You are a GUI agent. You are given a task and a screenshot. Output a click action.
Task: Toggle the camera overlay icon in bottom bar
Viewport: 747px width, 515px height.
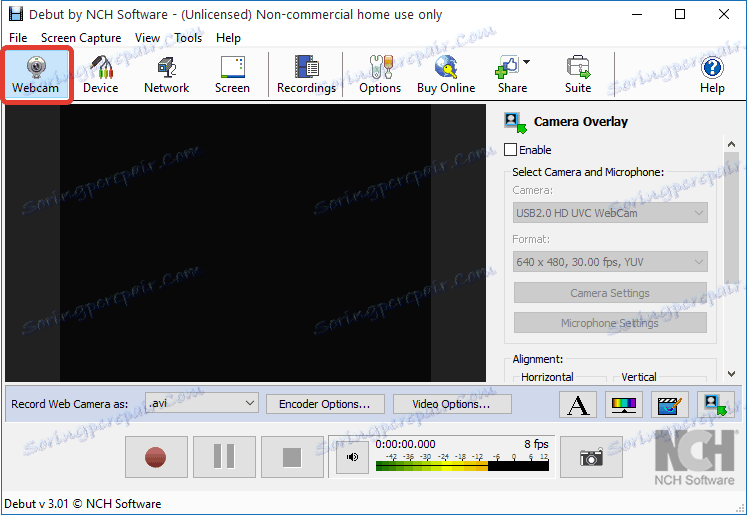(x=715, y=404)
